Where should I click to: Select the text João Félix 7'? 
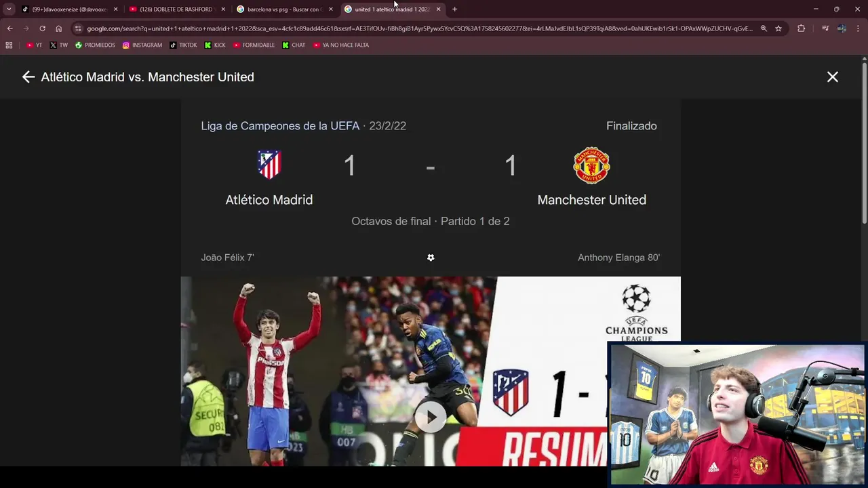pos(228,258)
